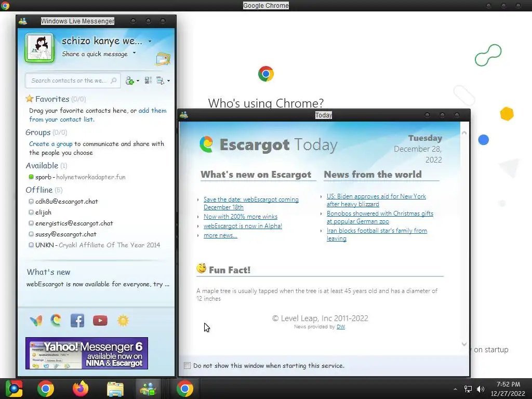
Task: Launch Firefox from the taskbar
Action: point(81,389)
